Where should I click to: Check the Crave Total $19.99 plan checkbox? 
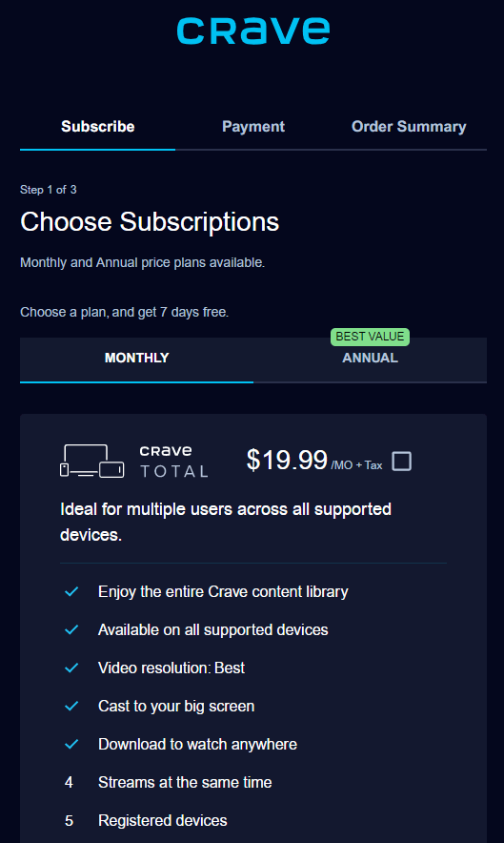[401, 462]
